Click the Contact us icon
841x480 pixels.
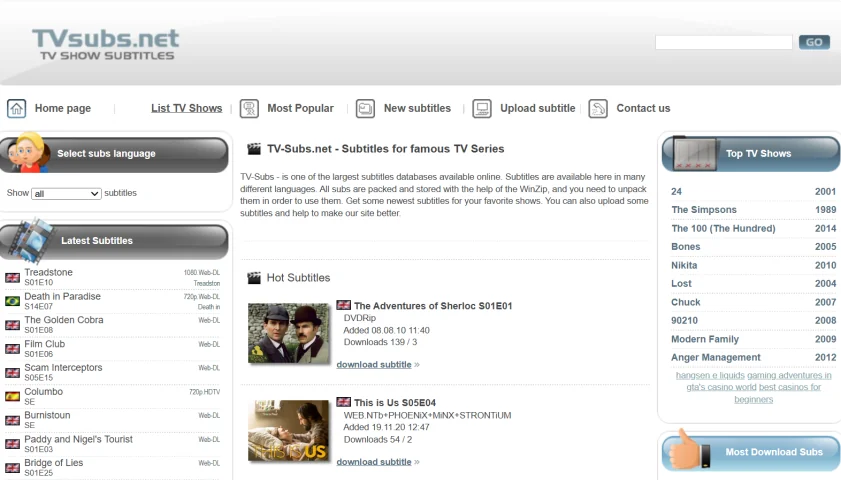(x=598, y=108)
